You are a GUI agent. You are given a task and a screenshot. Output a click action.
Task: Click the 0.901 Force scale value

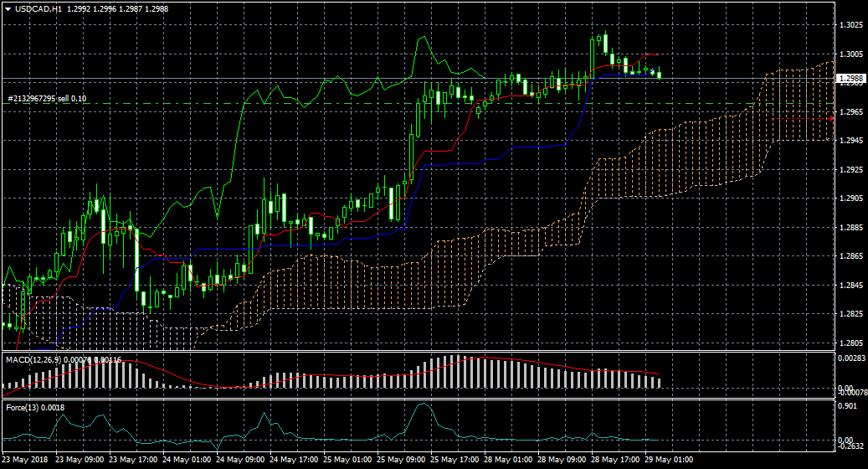849,407
